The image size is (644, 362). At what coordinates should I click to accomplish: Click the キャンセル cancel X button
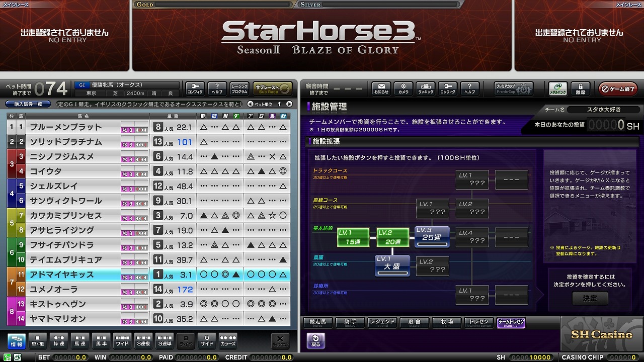click(x=280, y=341)
